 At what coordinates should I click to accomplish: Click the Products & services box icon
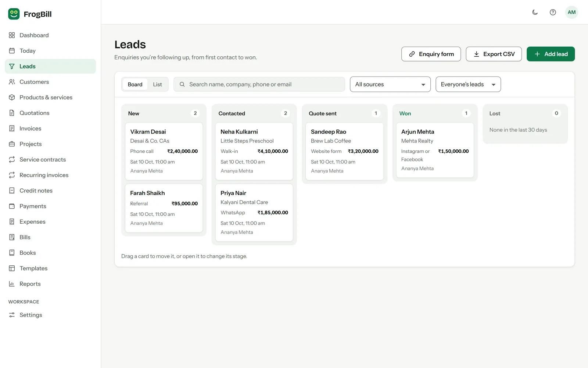click(12, 98)
